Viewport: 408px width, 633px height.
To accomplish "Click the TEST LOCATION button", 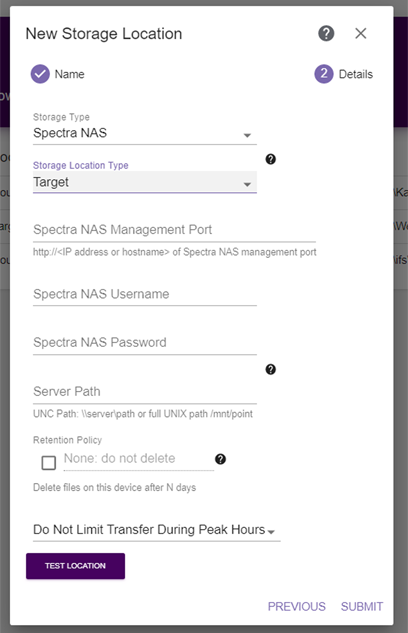I will point(75,566).
